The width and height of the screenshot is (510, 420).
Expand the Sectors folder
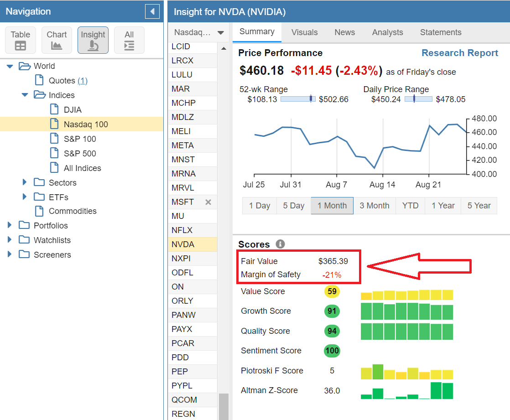[x=24, y=182]
